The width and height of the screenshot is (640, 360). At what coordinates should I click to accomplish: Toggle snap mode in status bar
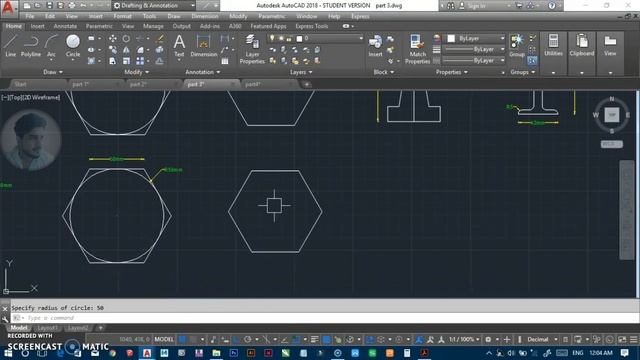click(193, 339)
